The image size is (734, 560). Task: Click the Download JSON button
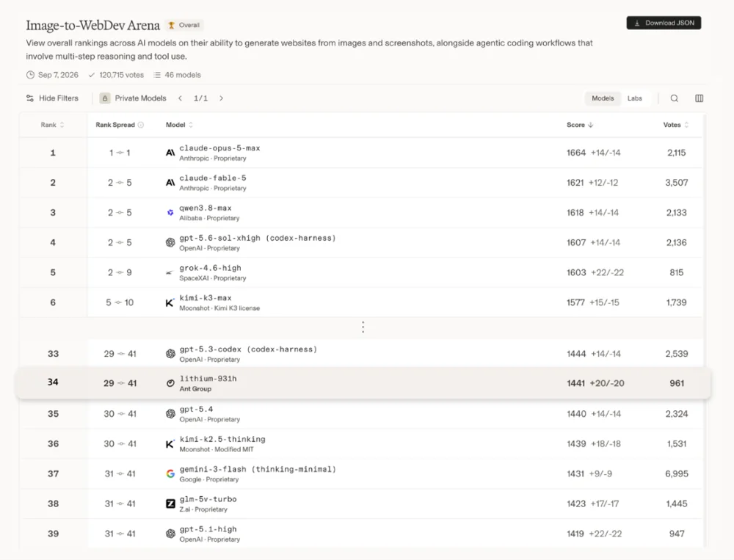pyautogui.click(x=664, y=23)
